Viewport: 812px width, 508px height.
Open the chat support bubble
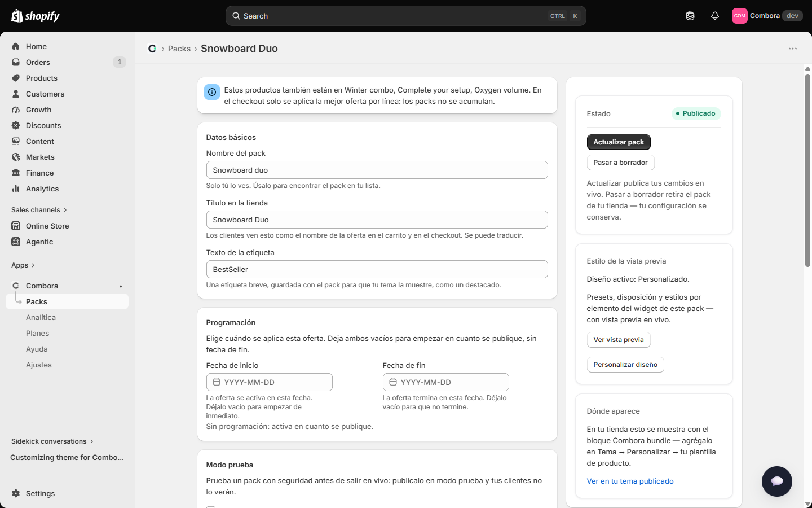tap(776, 481)
